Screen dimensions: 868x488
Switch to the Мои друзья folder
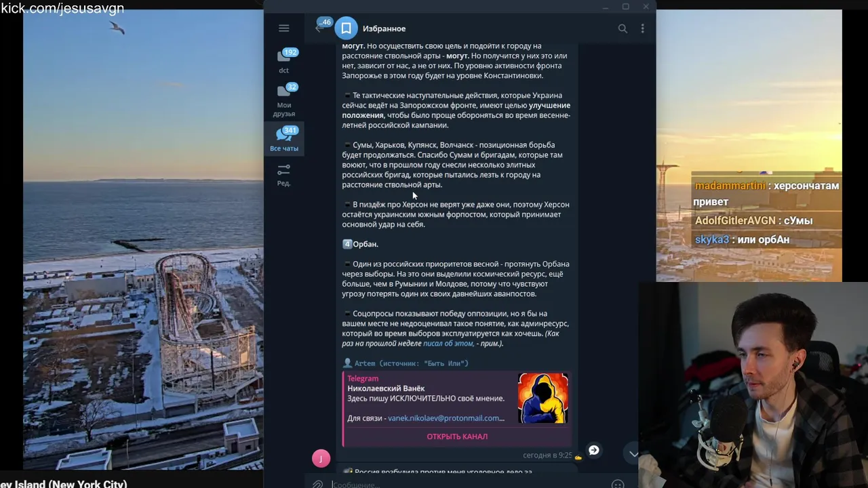284,100
